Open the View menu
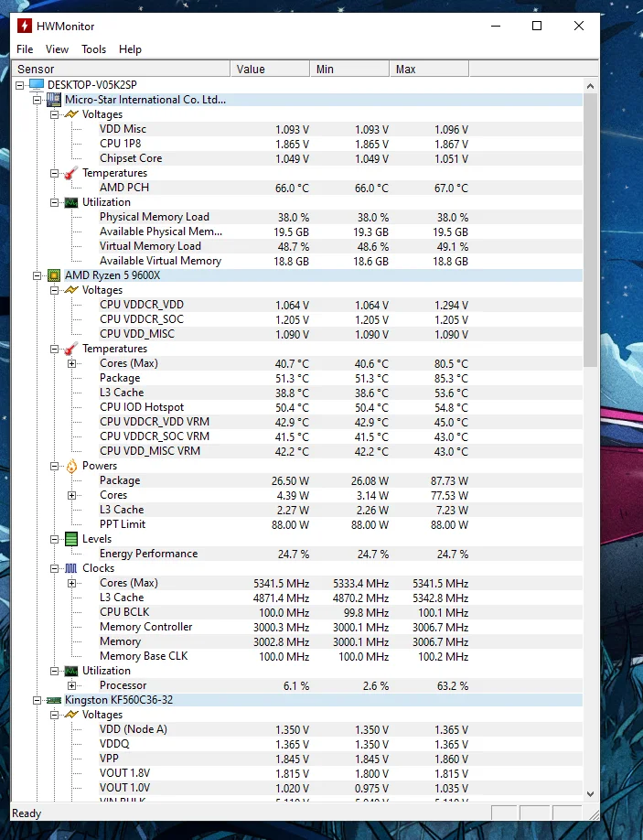This screenshot has width=643, height=840. click(57, 49)
